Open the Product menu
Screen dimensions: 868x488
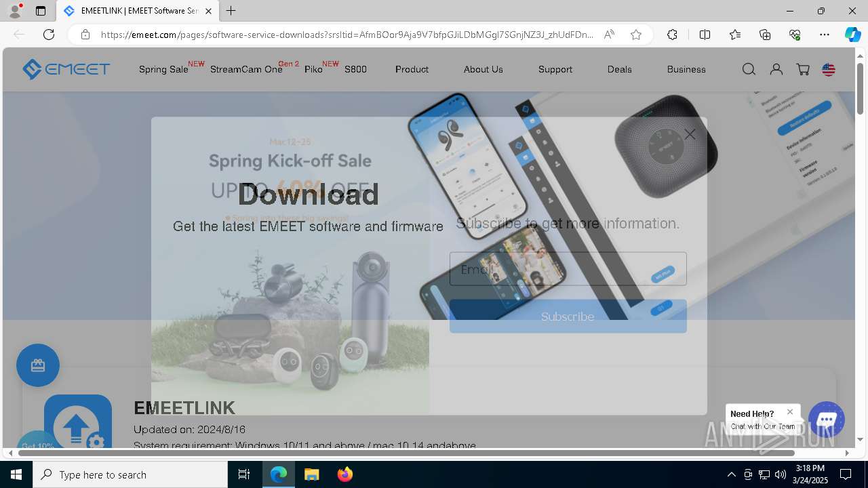[412, 69]
